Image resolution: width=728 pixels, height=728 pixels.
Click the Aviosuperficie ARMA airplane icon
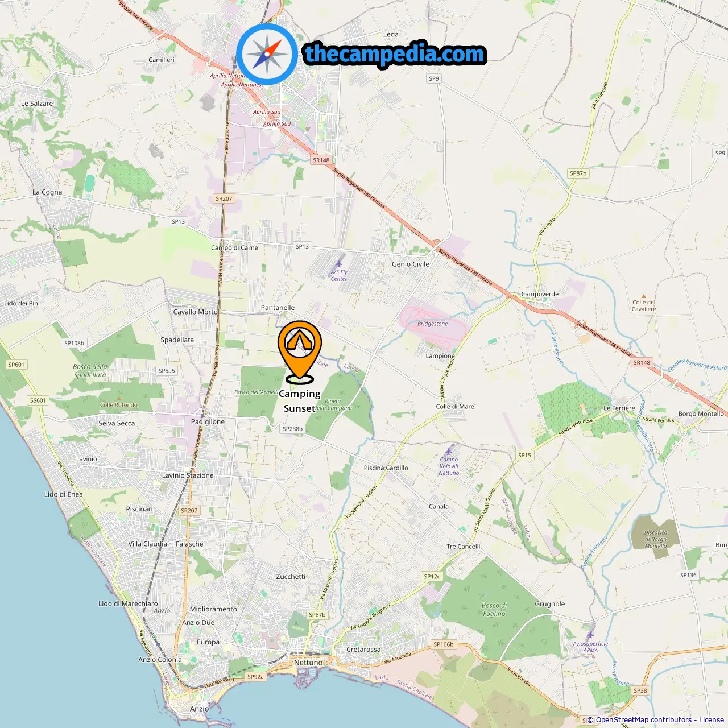(x=590, y=635)
